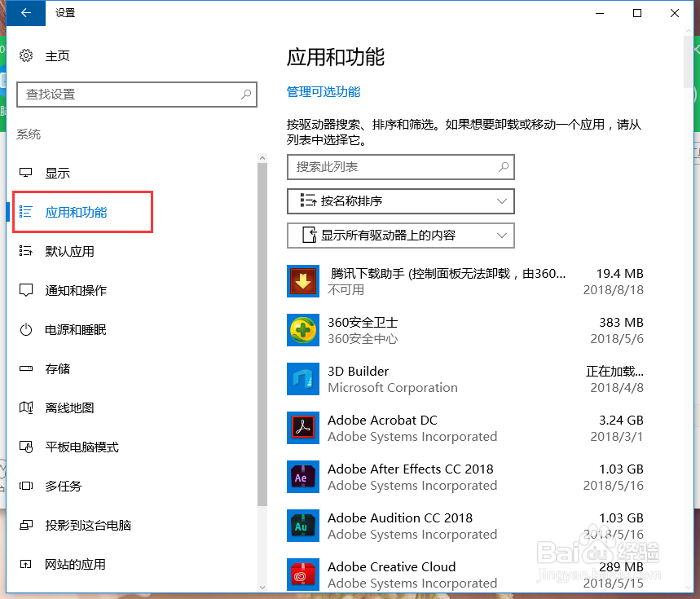
Task: Select 电源和睡眠 in the sidebar
Action: [76, 329]
